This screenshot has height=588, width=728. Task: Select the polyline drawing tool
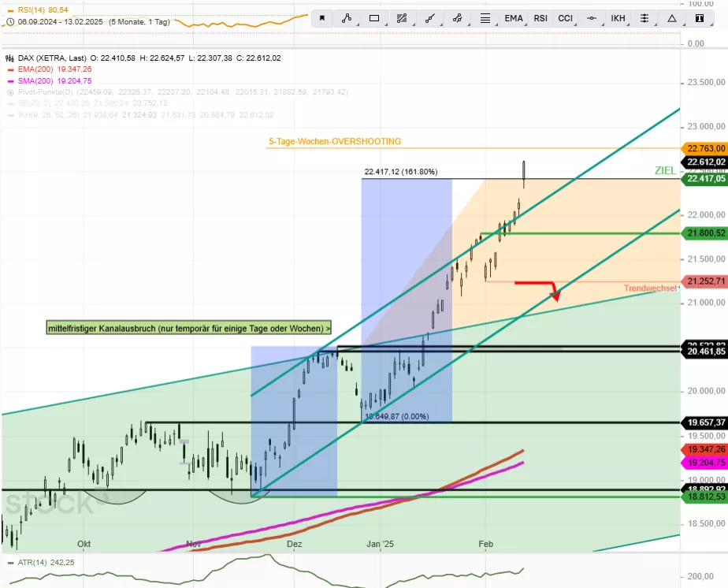pos(347,18)
